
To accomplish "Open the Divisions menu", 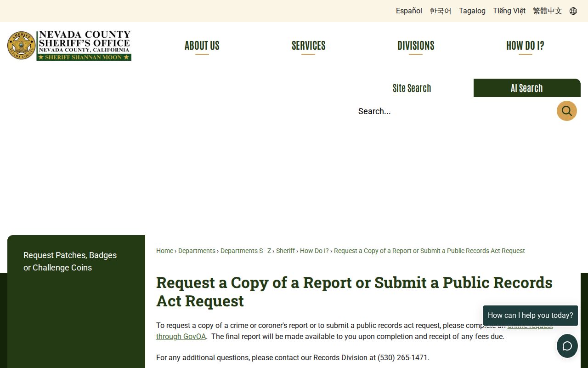I will [416, 46].
